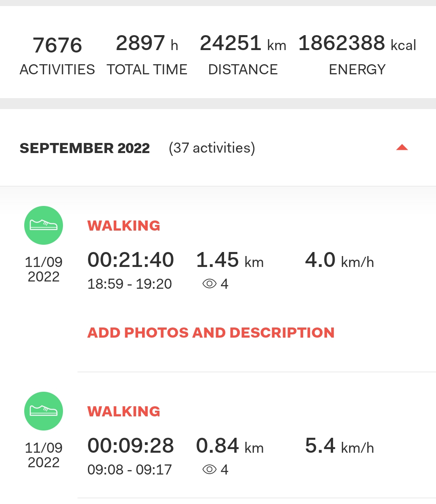The image size is (436, 504).
Task: Open the 00:09:28 duration entry
Action: pos(131,445)
